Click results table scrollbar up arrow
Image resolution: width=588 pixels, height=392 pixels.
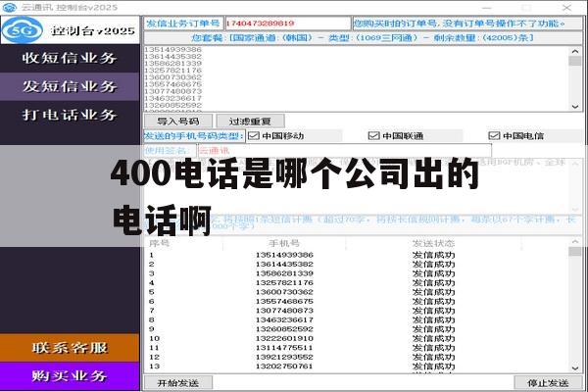tap(575, 242)
